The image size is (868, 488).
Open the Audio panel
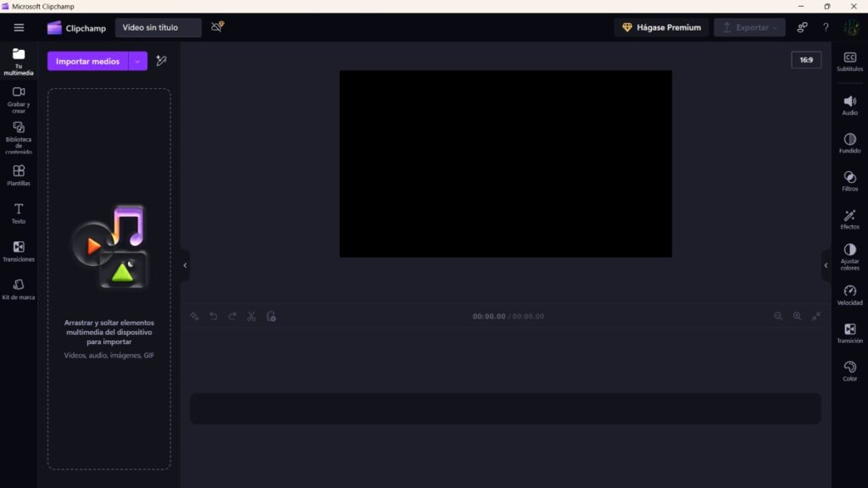pos(849,105)
